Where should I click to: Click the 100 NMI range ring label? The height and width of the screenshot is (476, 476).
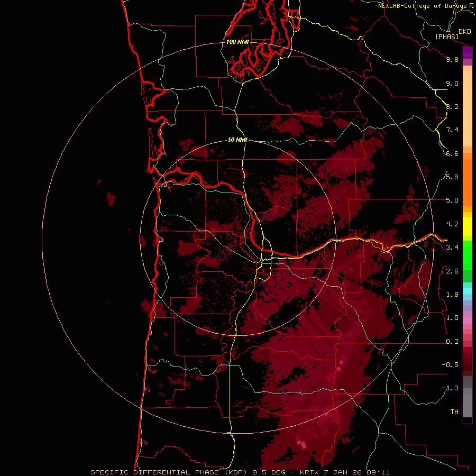click(x=237, y=42)
